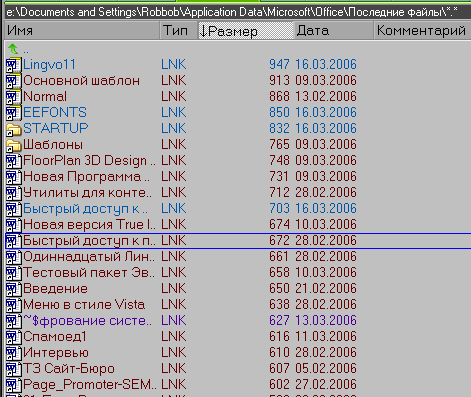Select the Page_Promoter-SEM.. file name
This screenshot has width=471, height=397.
point(90,385)
